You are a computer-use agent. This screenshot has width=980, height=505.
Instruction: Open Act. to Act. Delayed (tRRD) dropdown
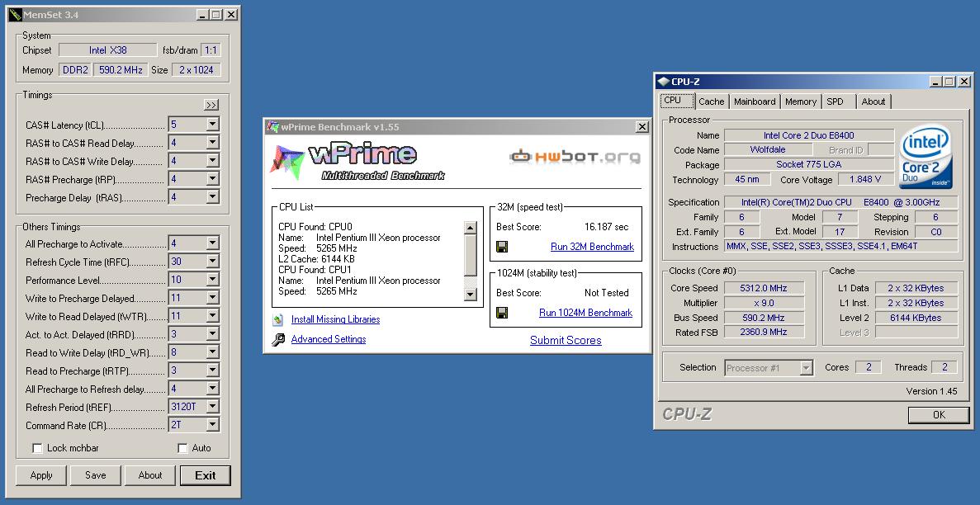click(212, 333)
